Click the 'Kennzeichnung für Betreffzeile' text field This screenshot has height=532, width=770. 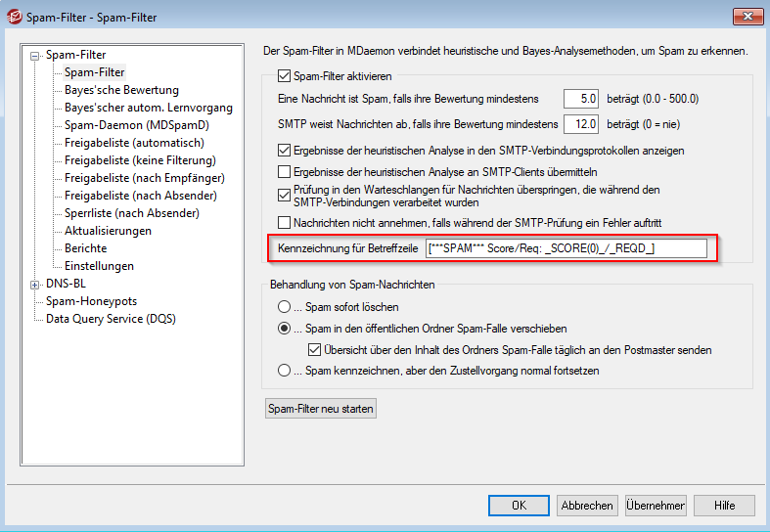coord(566,248)
